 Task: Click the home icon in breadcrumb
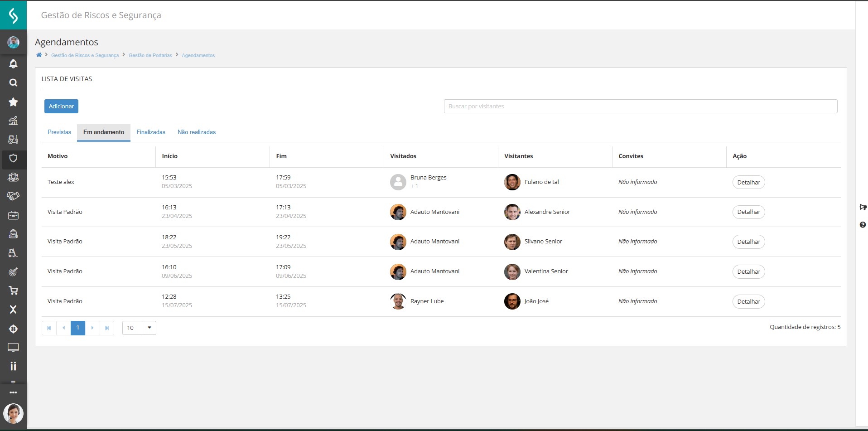click(x=39, y=55)
